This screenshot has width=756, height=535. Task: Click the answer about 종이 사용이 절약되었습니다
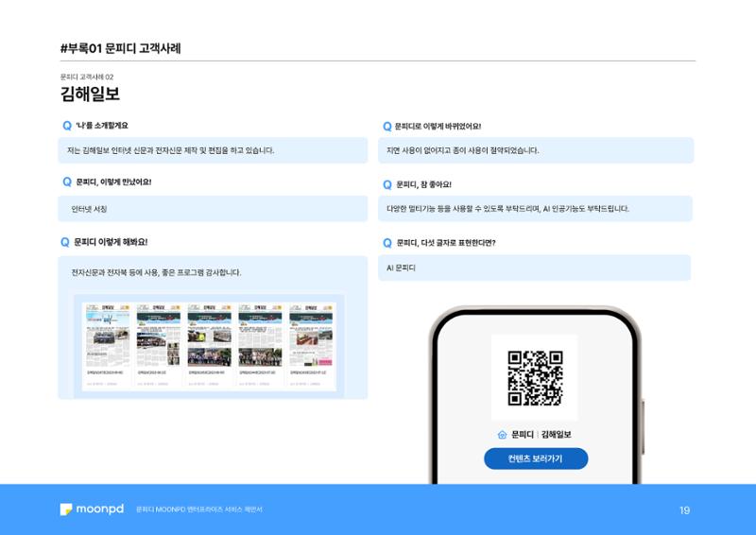click(462, 150)
